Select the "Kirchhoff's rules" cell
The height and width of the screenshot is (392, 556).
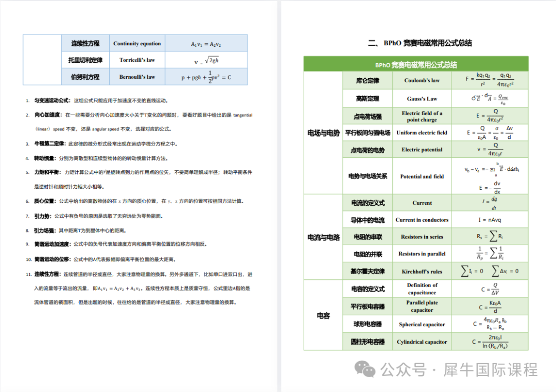tap(422, 272)
